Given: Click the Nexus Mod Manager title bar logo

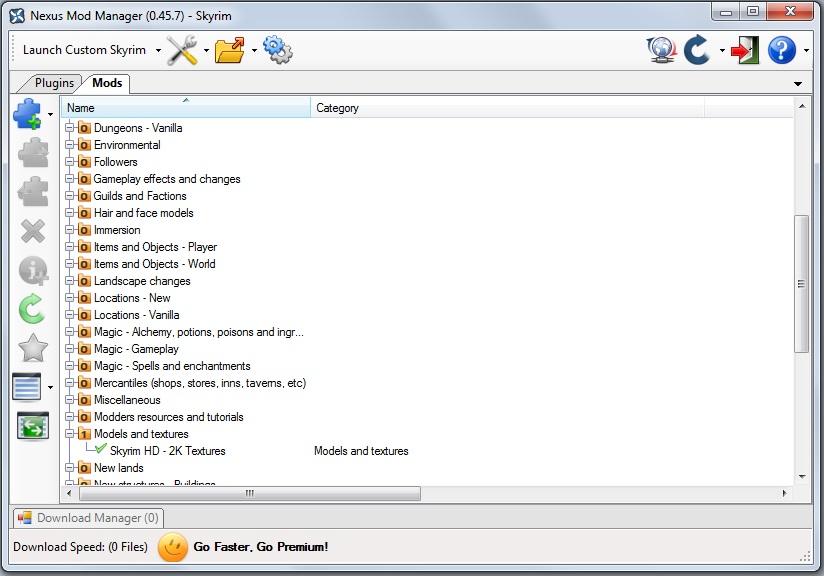Looking at the screenshot, I should point(17,16).
